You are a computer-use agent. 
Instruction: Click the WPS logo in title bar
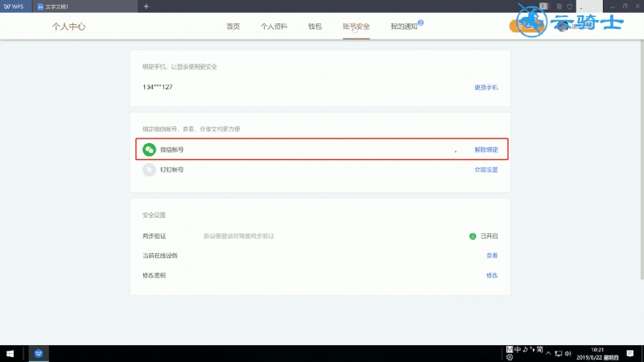(14, 6)
